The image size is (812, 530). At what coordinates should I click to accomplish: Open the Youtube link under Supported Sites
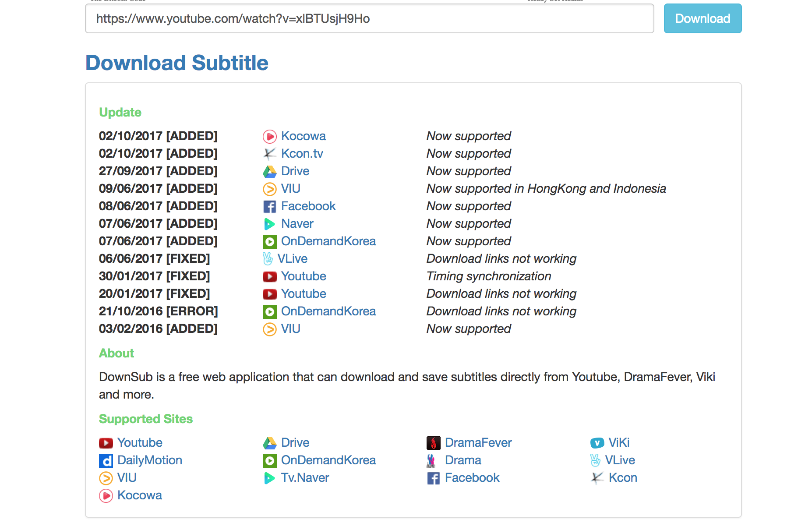click(140, 442)
